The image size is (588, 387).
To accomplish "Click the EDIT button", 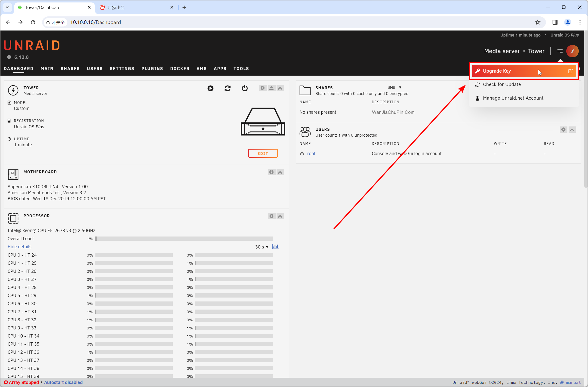I will coord(263,153).
